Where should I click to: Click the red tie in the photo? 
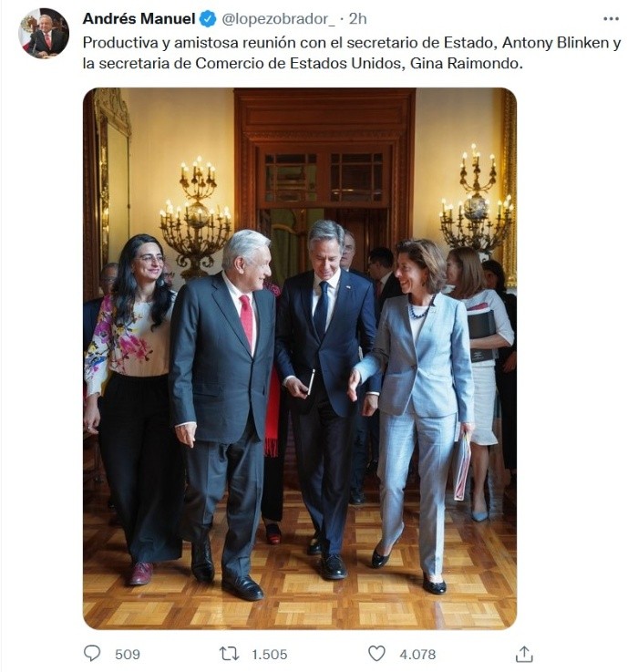pyautogui.click(x=247, y=320)
